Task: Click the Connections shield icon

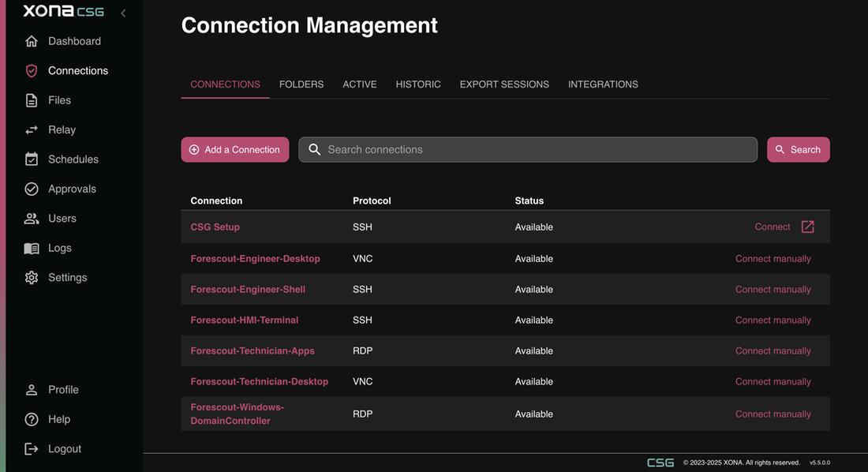Action: 32,71
